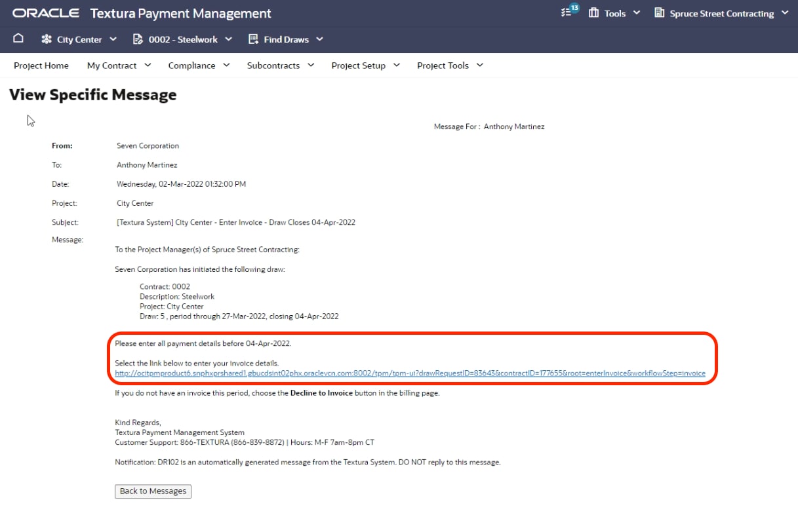The height and width of the screenshot is (532, 798).
Task: Open the My Contract menu
Action: (119, 66)
